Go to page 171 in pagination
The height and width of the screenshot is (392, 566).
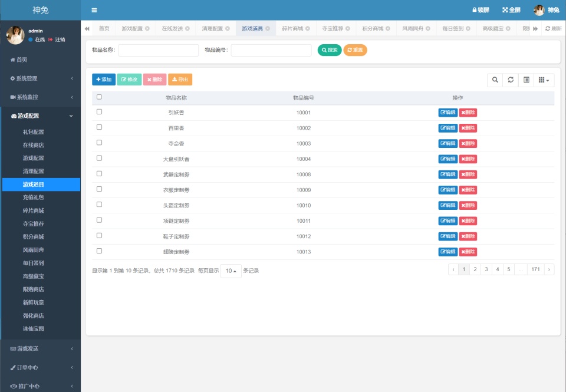coord(536,269)
